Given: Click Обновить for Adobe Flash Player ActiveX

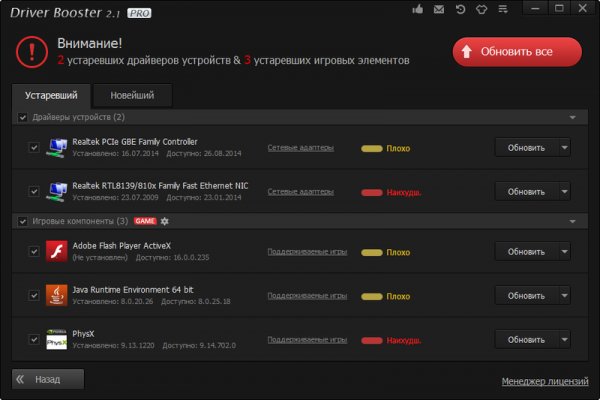Looking at the screenshot, I should 527,252.
